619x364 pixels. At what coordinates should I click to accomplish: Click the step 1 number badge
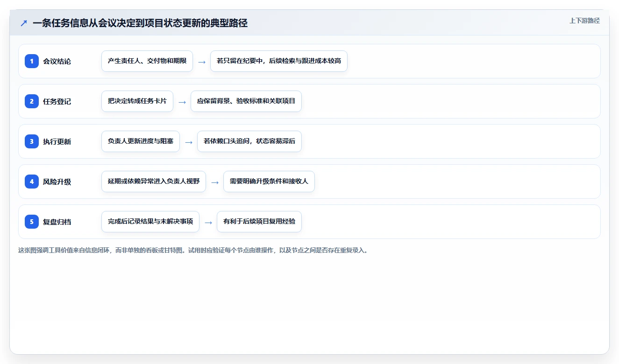click(32, 61)
